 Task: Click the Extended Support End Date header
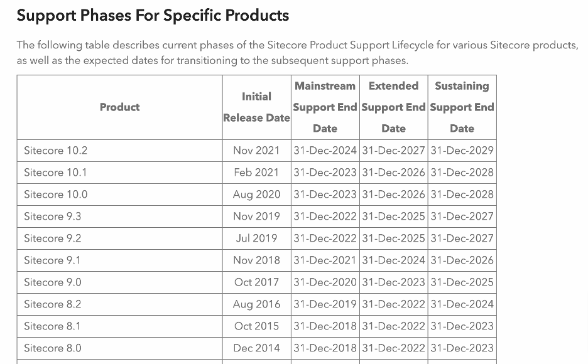click(393, 107)
